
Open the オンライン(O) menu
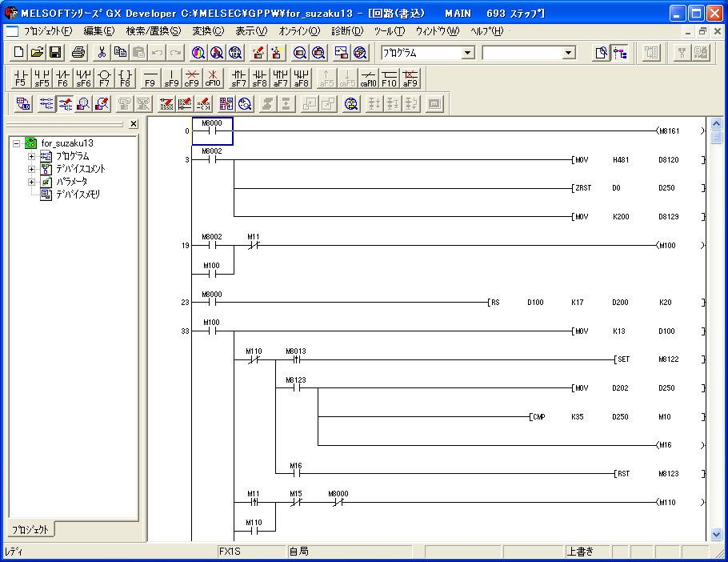pyautogui.click(x=299, y=31)
